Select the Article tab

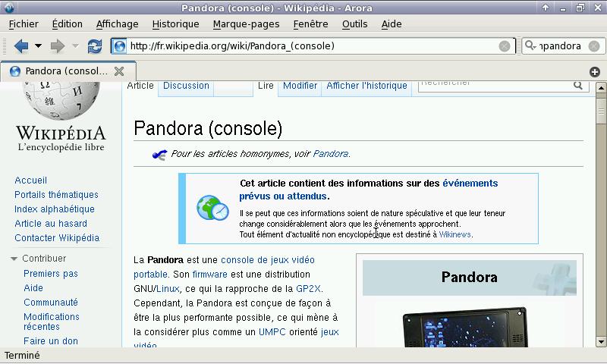[x=140, y=86]
